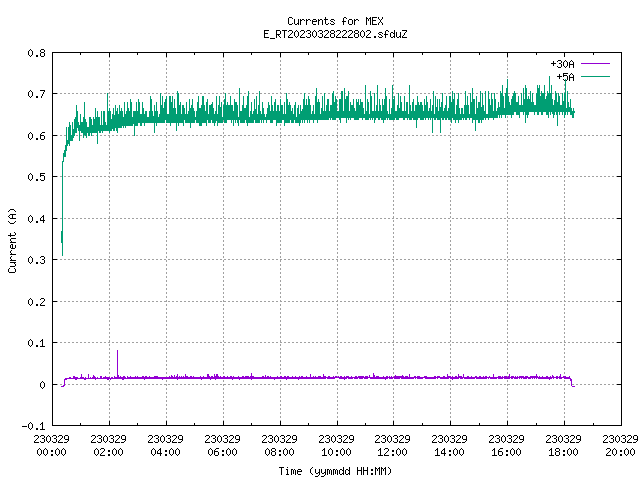Click the x-axis tick 230329 12:00

click(393, 445)
